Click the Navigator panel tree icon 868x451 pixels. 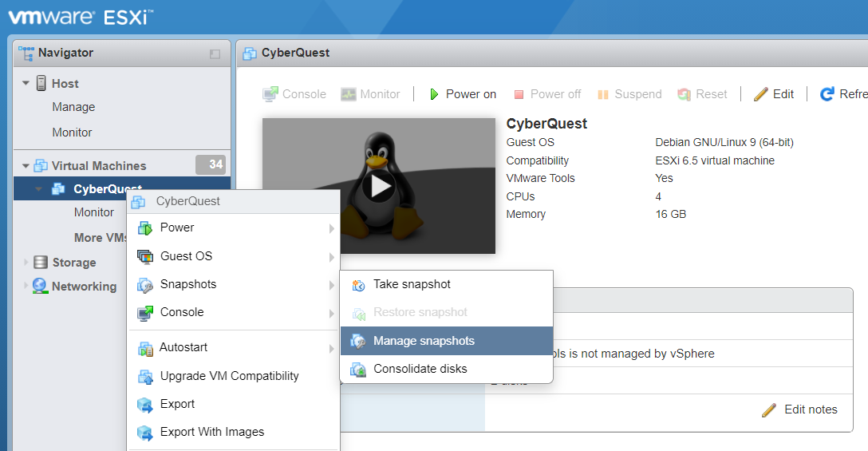pyautogui.click(x=26, y=53)
